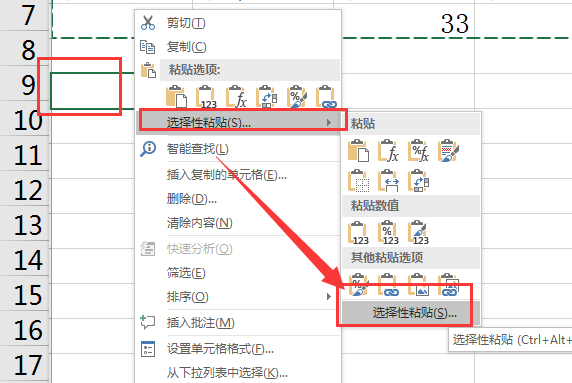
Task: Click keep source formatting paste icon
Action: click(x=448, y=150)
